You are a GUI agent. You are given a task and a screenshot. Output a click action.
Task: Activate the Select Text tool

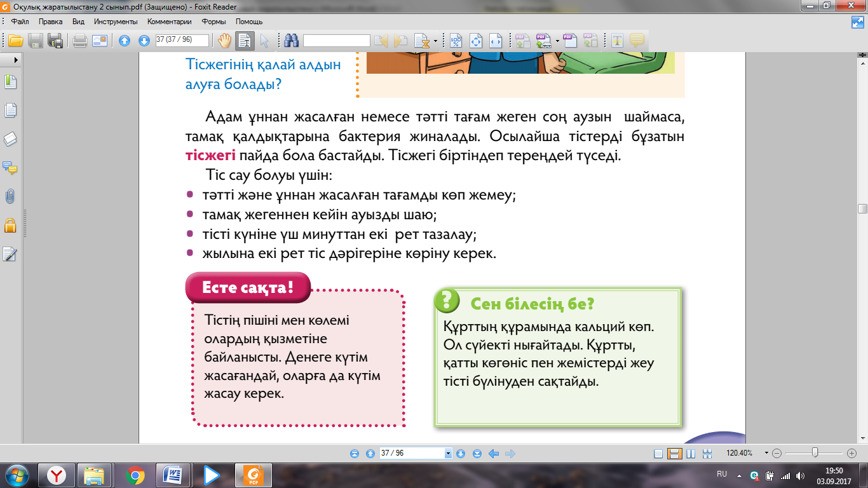click(245, 41)
